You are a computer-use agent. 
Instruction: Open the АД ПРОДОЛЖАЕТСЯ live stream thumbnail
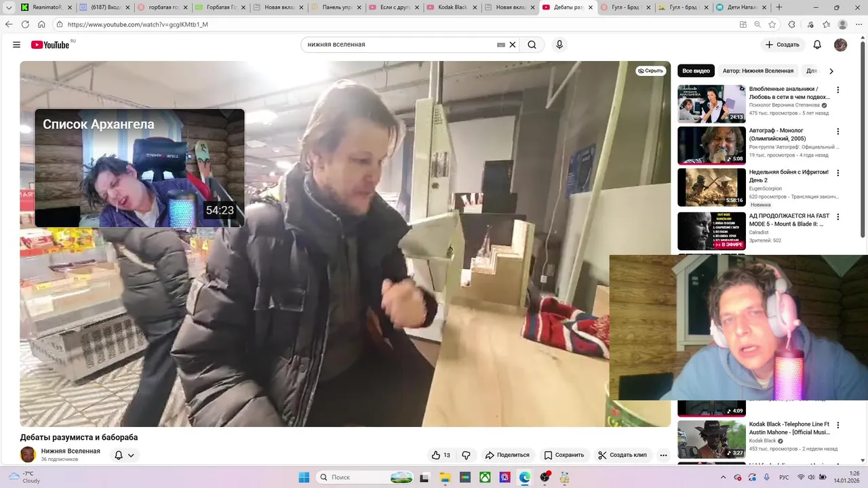click(711, 230)
